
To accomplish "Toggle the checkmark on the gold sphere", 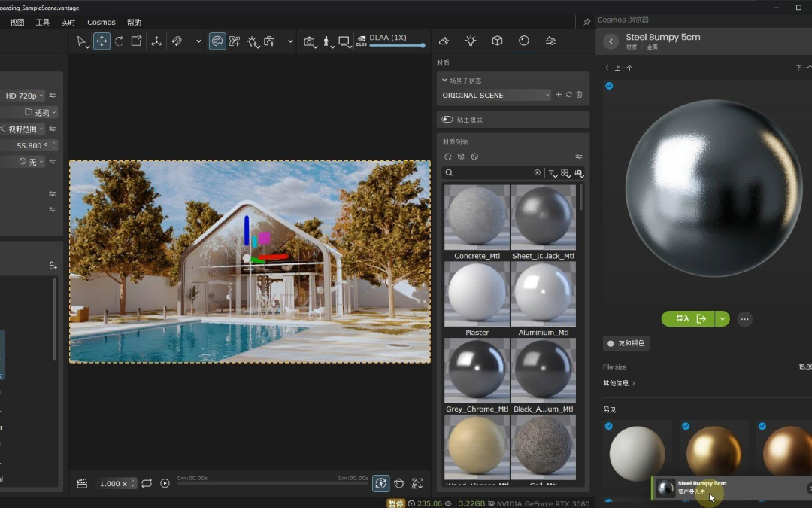I will click(x=686, y=426).
